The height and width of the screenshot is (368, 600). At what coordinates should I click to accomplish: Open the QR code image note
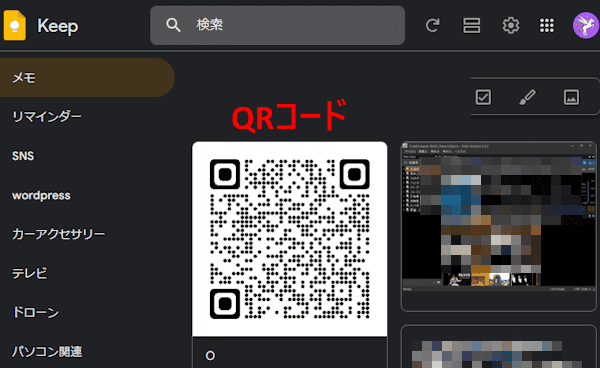pos(290,239)
